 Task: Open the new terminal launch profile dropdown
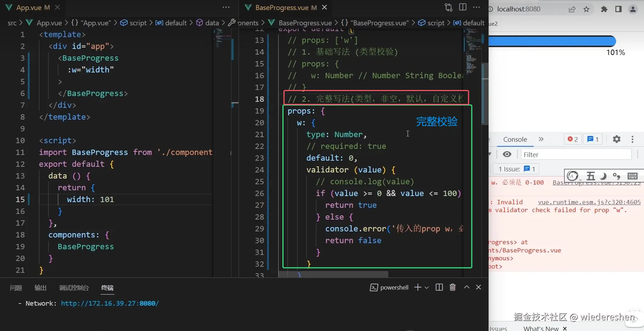click(427, 287)
